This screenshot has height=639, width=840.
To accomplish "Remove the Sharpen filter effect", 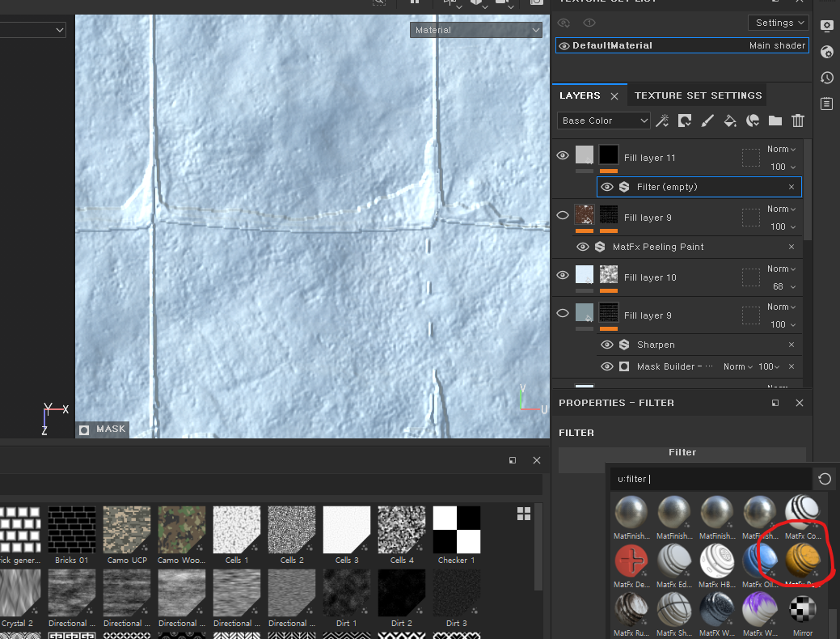I will coord(791,345).
